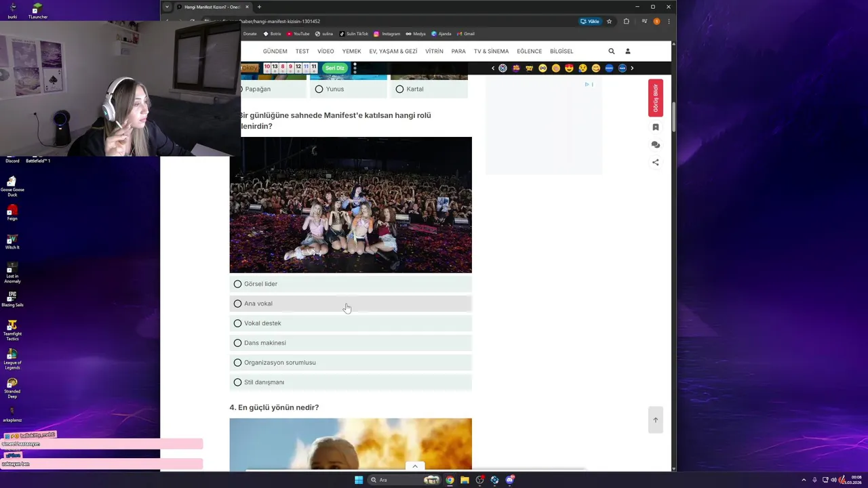The height and width of the screenshot is (488, 868).
Task: Open the Stranded Deep desktop icon
Action: tap(12, 388)
